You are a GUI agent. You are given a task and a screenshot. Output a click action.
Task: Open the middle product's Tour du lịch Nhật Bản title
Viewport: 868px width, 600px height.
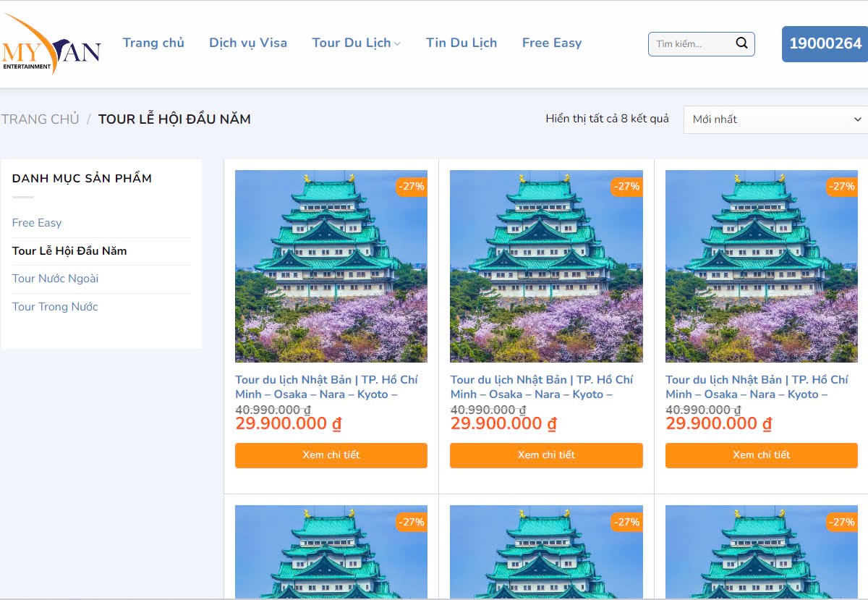[x=542, y=387]
